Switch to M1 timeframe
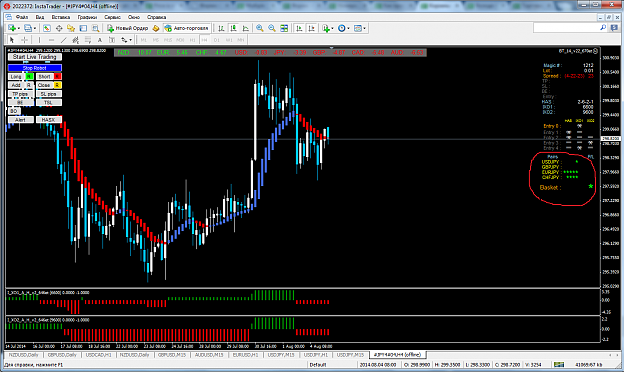The height and width of the screenshot is (372, 625). pos(143,40)
